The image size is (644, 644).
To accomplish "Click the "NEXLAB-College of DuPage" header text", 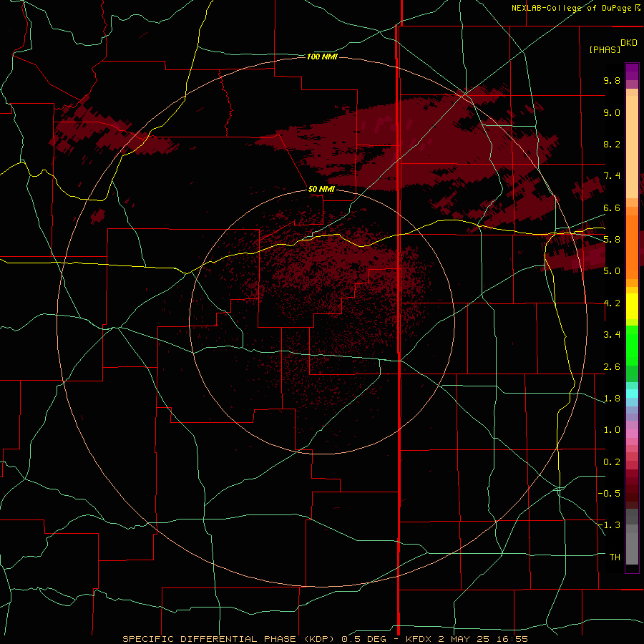I will point(571,8).
